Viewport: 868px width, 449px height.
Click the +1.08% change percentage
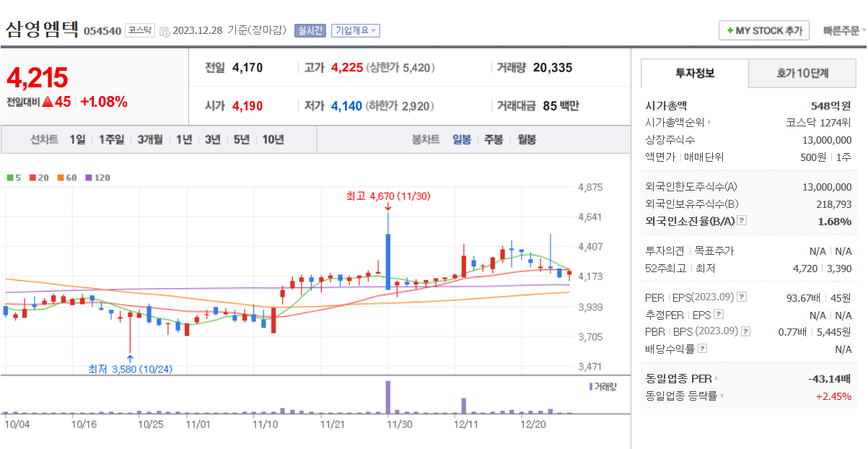[x=104, y=102]
